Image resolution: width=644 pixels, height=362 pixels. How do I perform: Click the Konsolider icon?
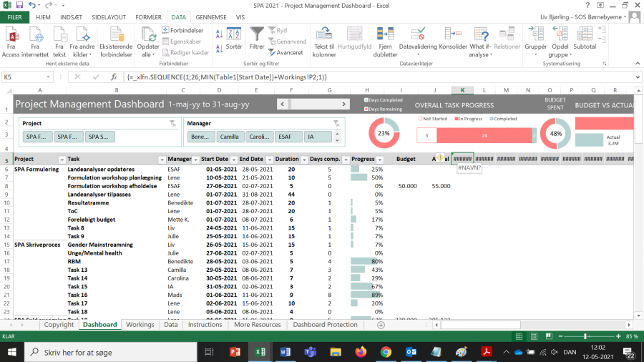453,34
